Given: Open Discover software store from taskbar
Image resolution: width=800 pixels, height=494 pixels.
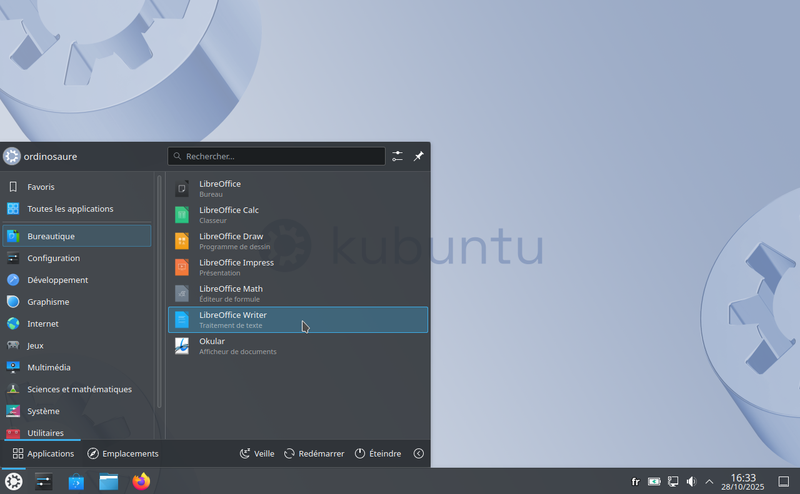Looking at the screenshot, I should coord(76,481).
